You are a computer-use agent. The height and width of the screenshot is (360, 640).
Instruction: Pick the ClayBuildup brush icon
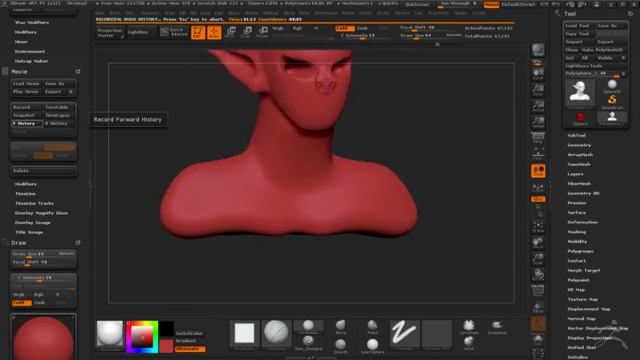click(308, 326)
